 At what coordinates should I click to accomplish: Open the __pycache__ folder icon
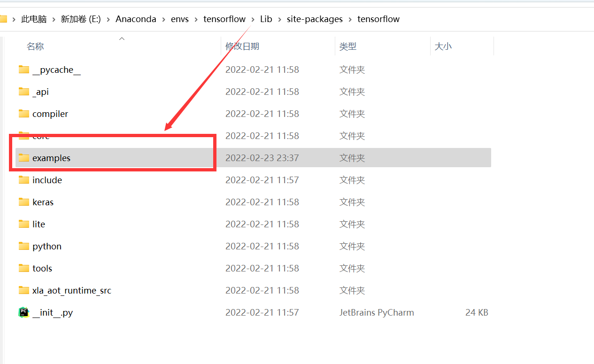(24, 70)
